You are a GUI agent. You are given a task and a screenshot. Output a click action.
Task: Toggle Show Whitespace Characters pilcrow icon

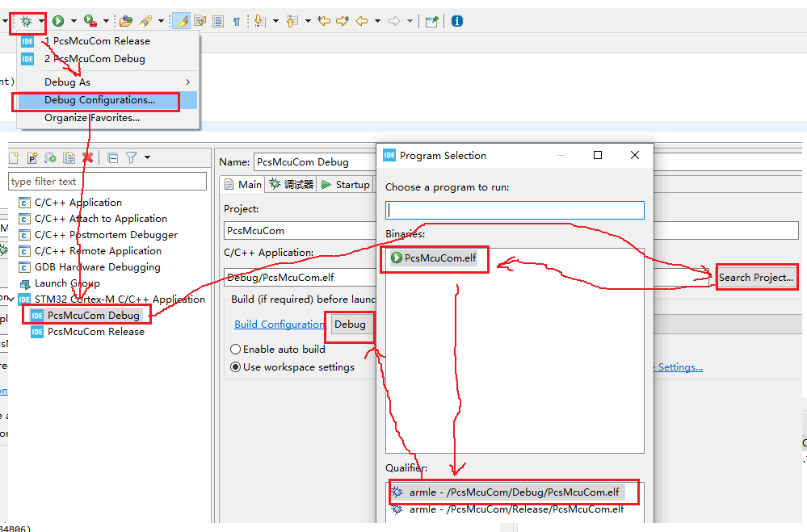click(x=236, y=21)
